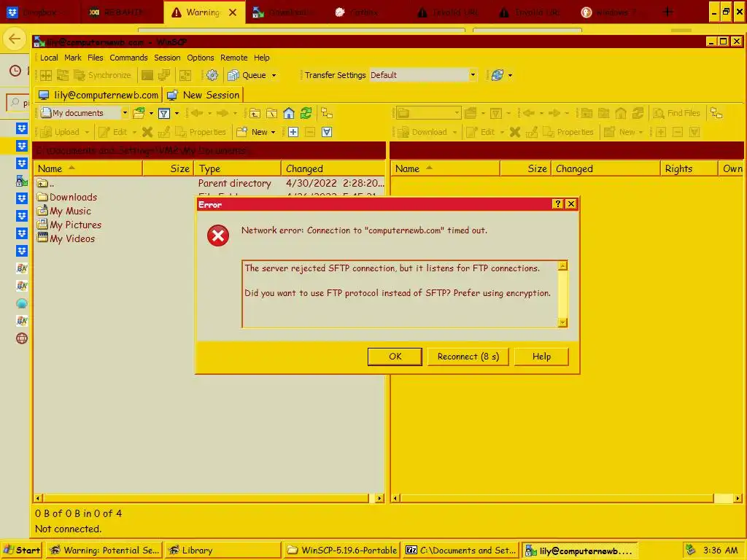Open the Session menu

tap(167, 58)
